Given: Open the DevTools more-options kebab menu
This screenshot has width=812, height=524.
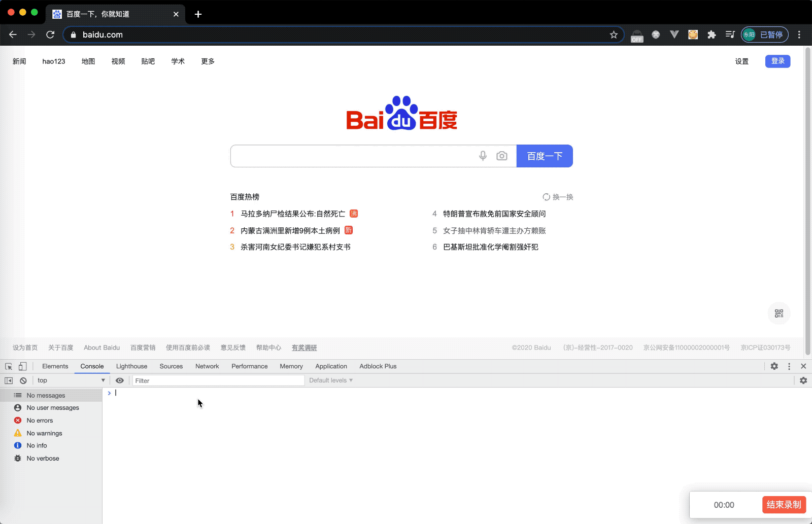Looking at the screenshot, I should pyautogui.click(x=789, y=366).
